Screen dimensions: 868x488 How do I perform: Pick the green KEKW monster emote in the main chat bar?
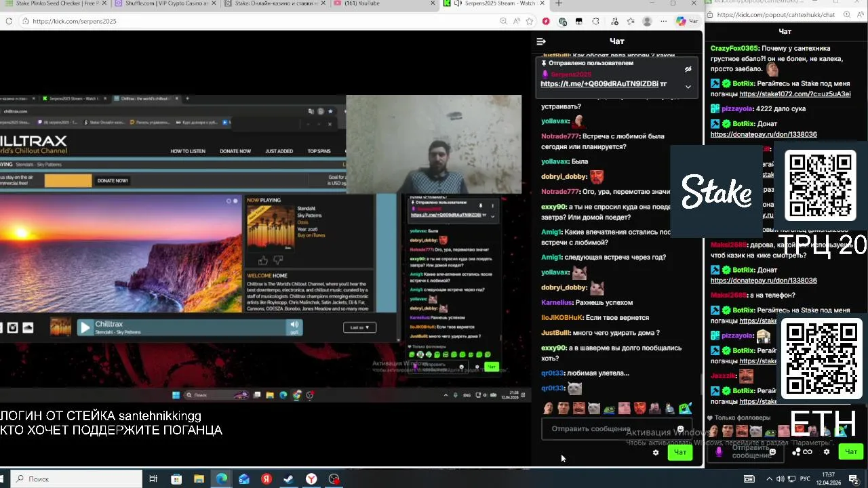coord(686,408)
